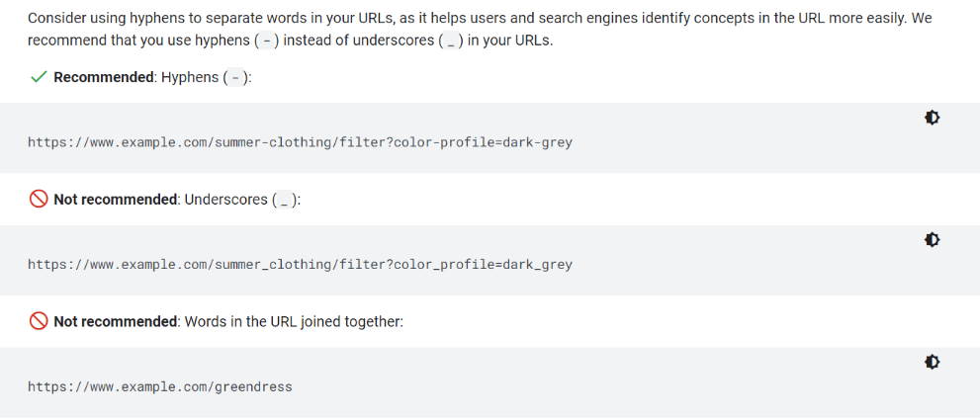This screenshot has height=420, width=980.
Task: Click 'color-profile=dark-grey' in the first URL
Action: [x=483, y=142]
